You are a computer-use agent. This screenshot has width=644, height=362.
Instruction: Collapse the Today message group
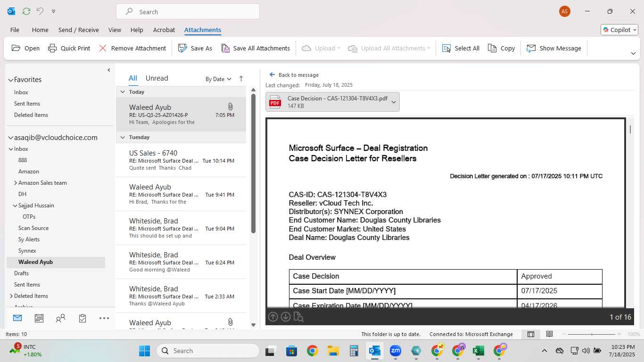pyautogui.click(x=123, y=92)
